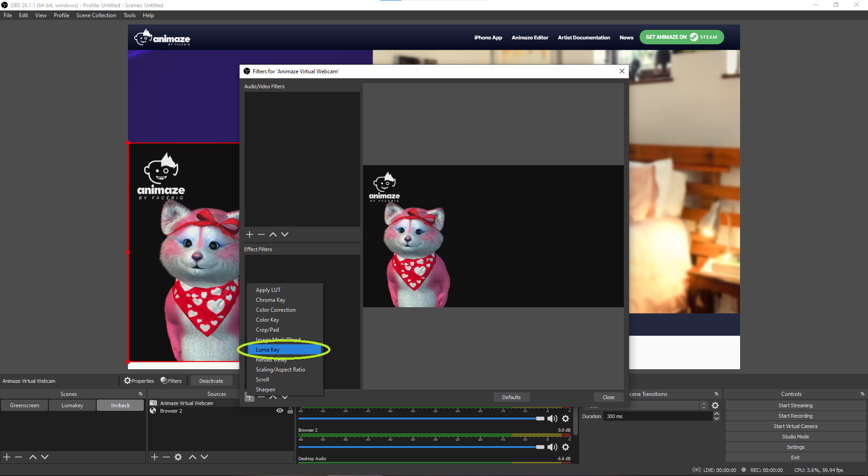Add a new Audio/Video filter with the plus icon
The width and height of the screenshot is (868, 476).
[249, 234]
